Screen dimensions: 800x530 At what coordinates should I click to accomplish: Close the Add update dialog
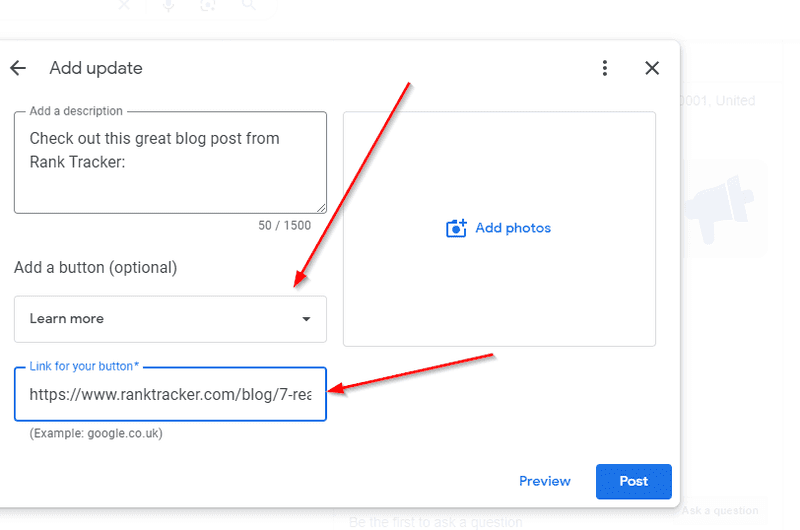[x=652, y=68]
